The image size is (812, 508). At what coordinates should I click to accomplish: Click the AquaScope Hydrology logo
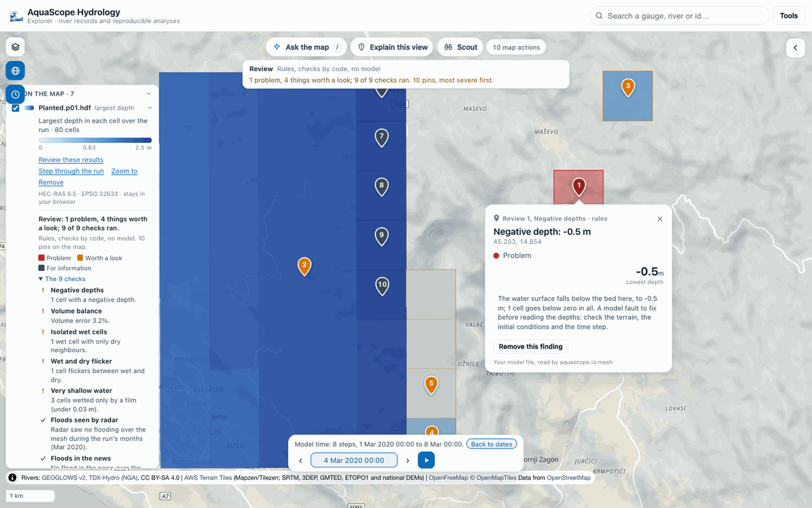coord(17,16)
